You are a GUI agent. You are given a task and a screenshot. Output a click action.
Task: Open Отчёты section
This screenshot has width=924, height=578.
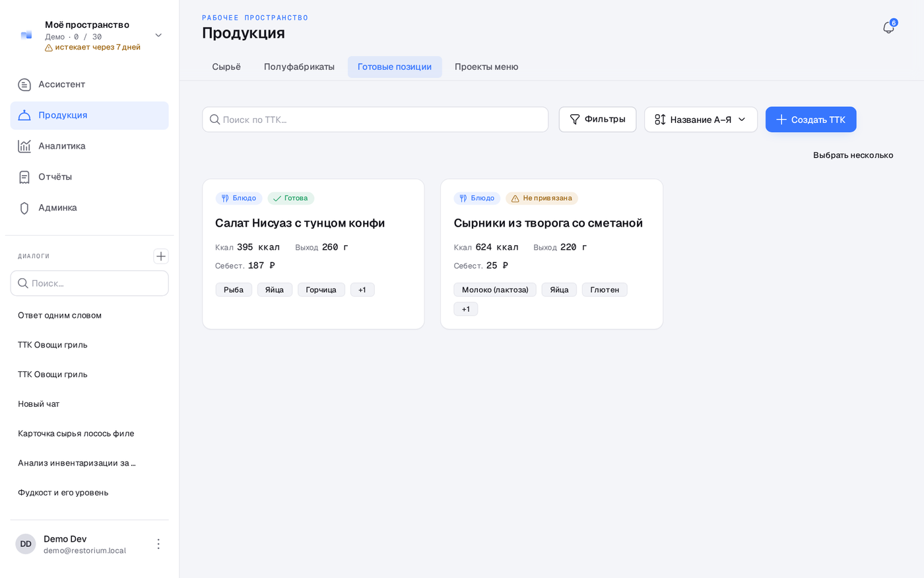[90, 177]
